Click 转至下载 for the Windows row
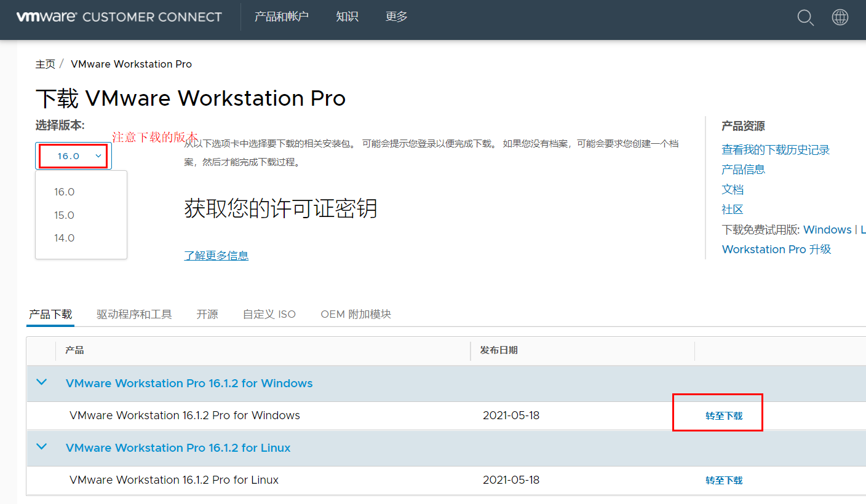Image resolution: width=866 pixels, height=504 pixels. 724,416
